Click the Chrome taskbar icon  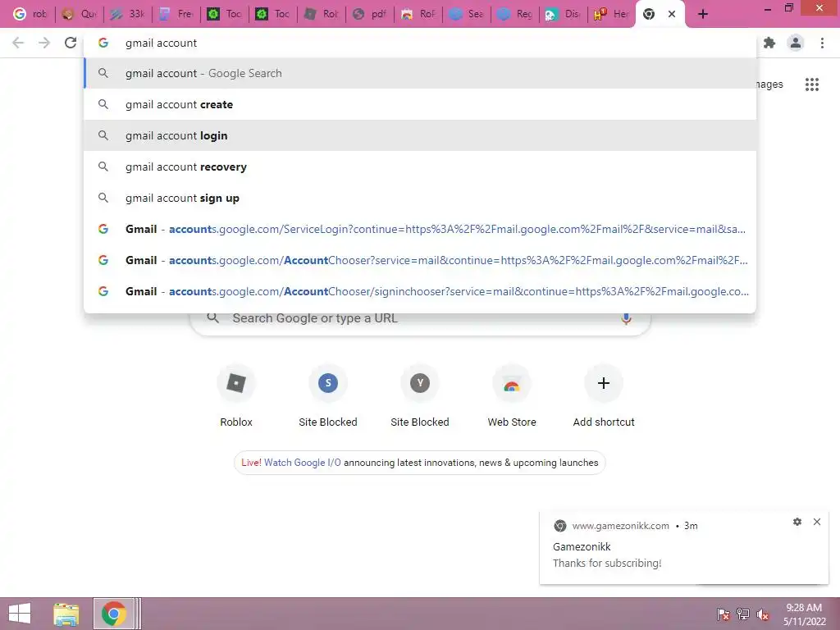point(113,614)
